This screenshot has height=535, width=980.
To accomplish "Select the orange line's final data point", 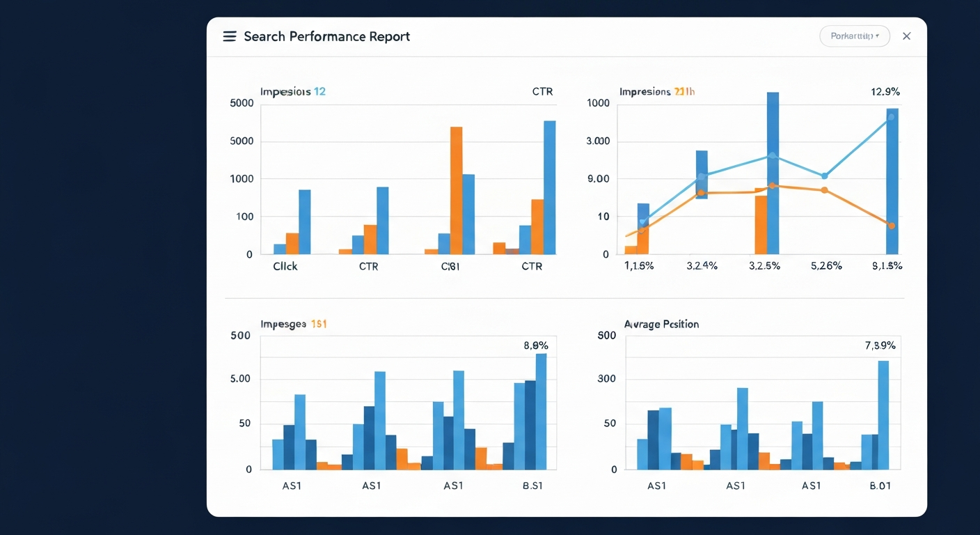I will pyautogui.click(x=891, y=226).
